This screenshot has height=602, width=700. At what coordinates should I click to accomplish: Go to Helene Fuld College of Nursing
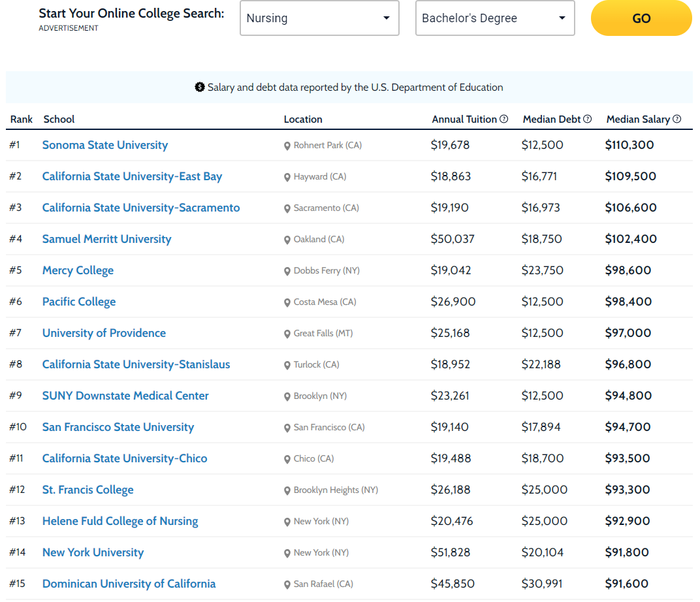tap(120, 521)
